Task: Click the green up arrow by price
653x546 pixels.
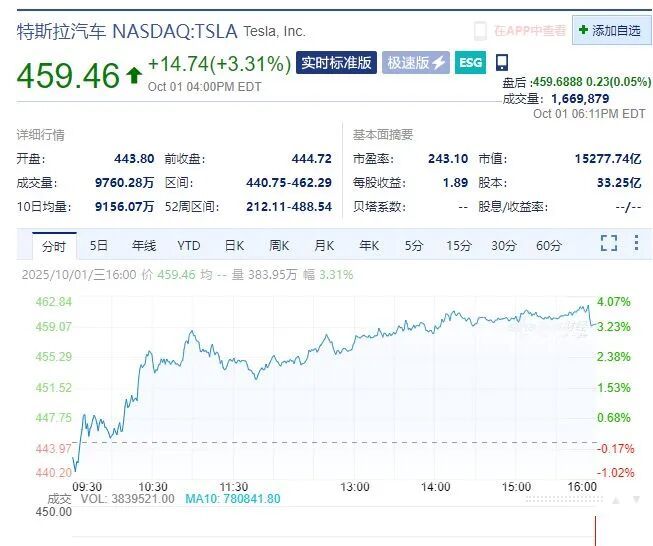Action: pyautogui.click(x=134, y=76)
